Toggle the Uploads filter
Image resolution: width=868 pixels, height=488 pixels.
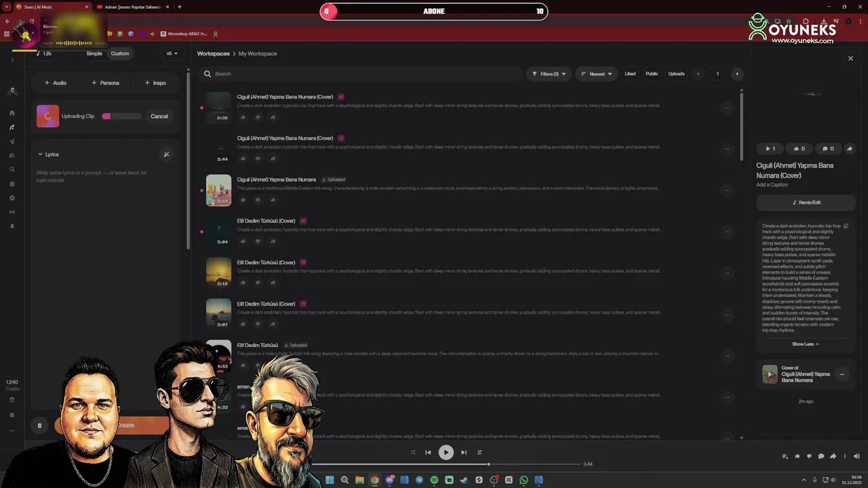pyautogui.click(x=676, y=74)
